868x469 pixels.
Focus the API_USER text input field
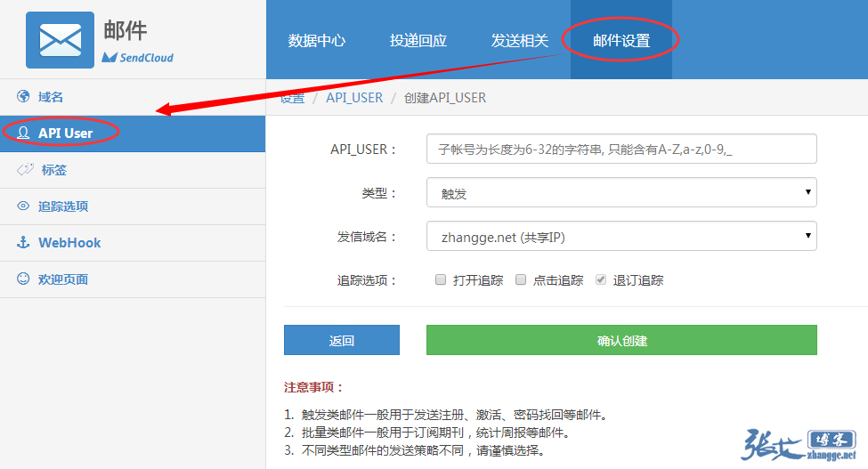click(x=621, y=150)
